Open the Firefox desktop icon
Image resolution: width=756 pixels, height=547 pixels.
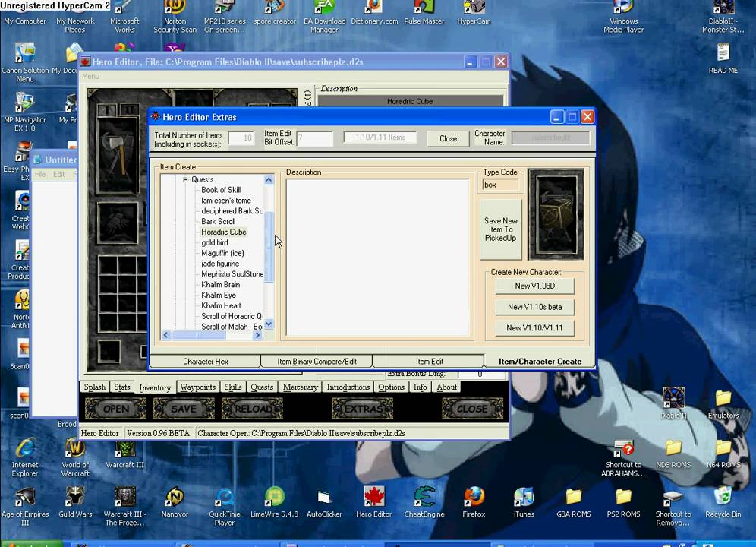tap(474, 503)
